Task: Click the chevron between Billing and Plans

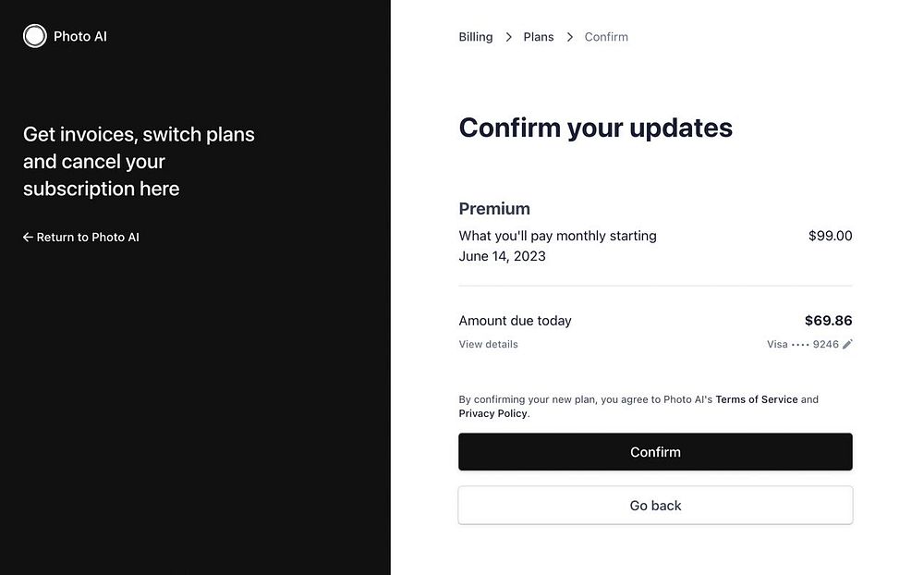Action: [508, 37]
